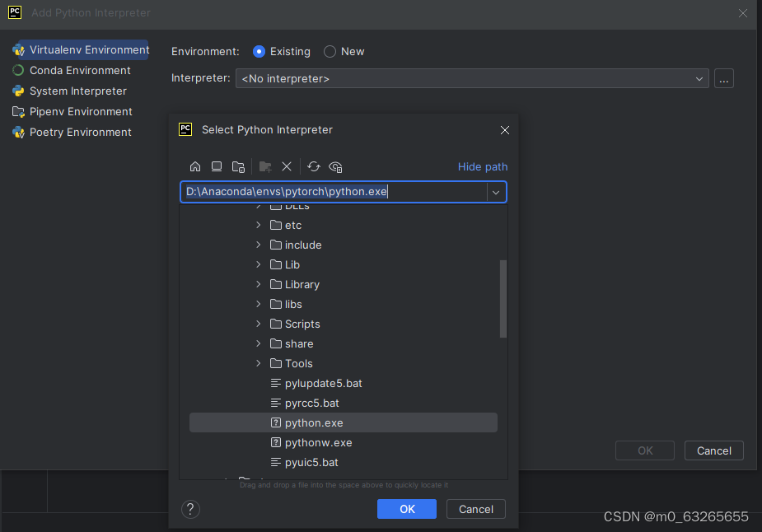Viewport: 762px width, 532px height.
Task: Click the Scripts folder icon
Action: coord(276,324)
